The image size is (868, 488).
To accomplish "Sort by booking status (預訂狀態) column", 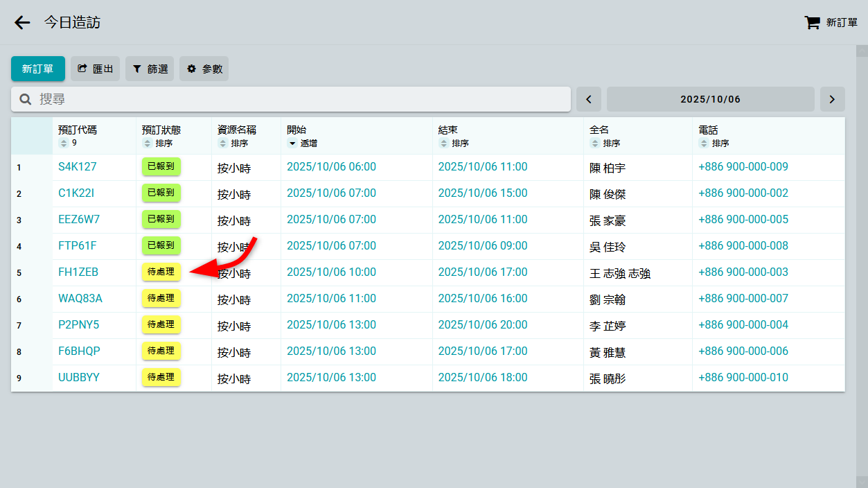I will pyautogui.click(x=147, y=143).
